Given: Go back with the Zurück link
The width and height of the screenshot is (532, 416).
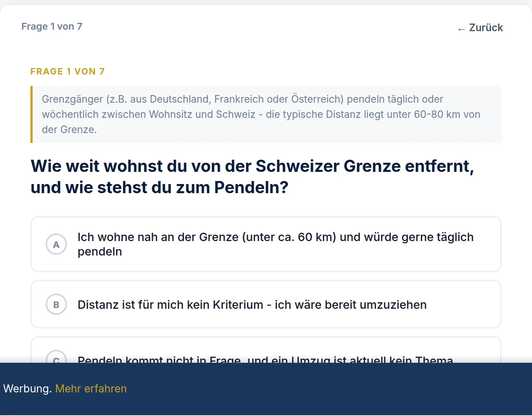Looking at the screenshot, I should coord(480,28).
